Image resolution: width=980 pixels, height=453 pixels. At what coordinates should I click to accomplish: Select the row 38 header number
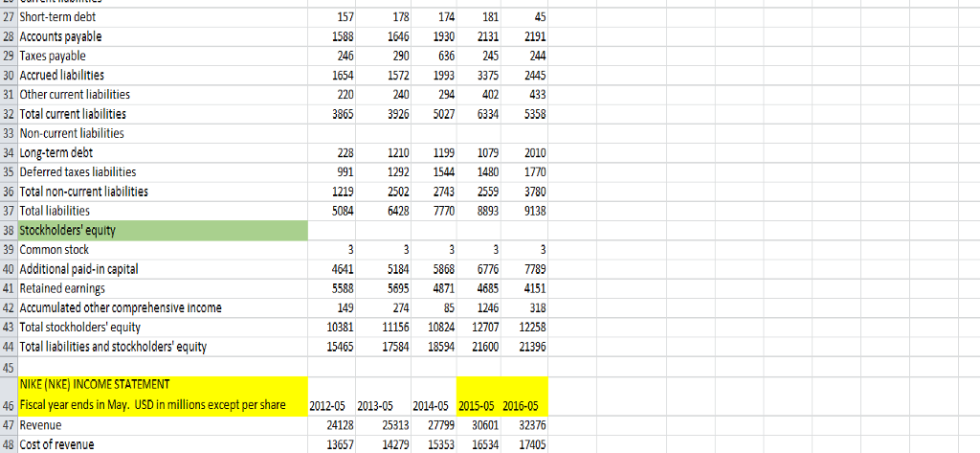[9, 230]
